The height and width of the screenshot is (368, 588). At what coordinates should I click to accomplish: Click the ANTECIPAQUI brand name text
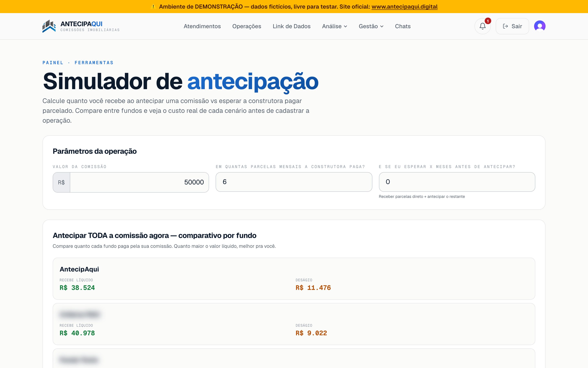(81, 24)
